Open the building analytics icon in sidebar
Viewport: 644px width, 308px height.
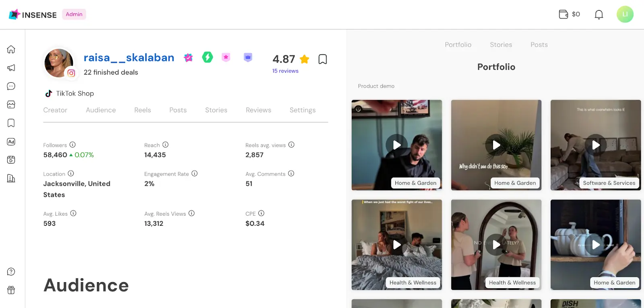pos(11,178)
